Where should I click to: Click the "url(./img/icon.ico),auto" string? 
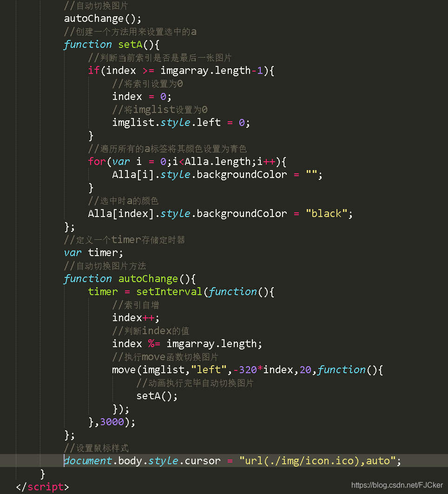click(317, 461)
